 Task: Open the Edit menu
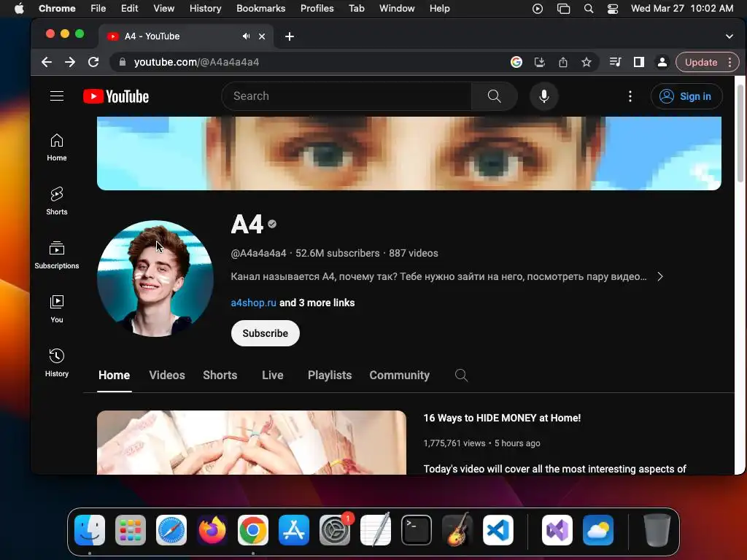pos(129,9)
